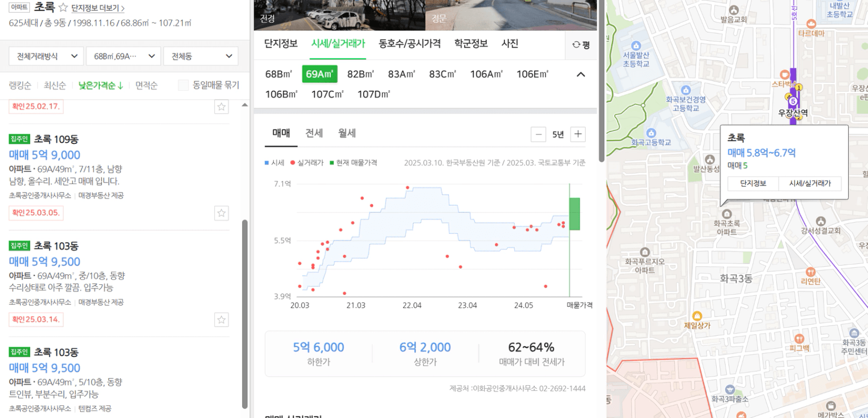
Task: Click the 리앤탄 restaurant map pin
Action: click(x=810, y=272)
